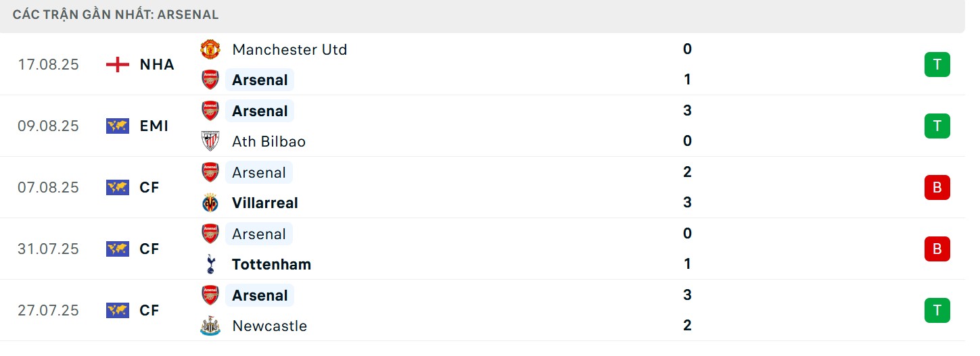
Task: Click the Manchester Utd club crest
Action: tap(210, 49)
